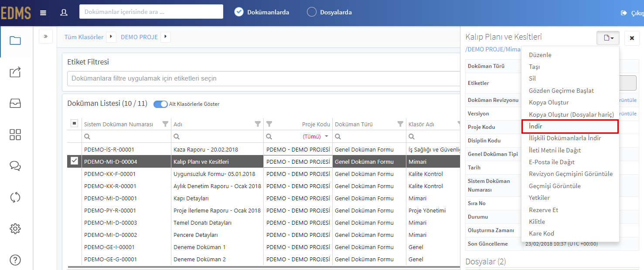Select the Dosyalarda radio option
The height and width of the screenshot is (270, 644).
click(312, 12)
